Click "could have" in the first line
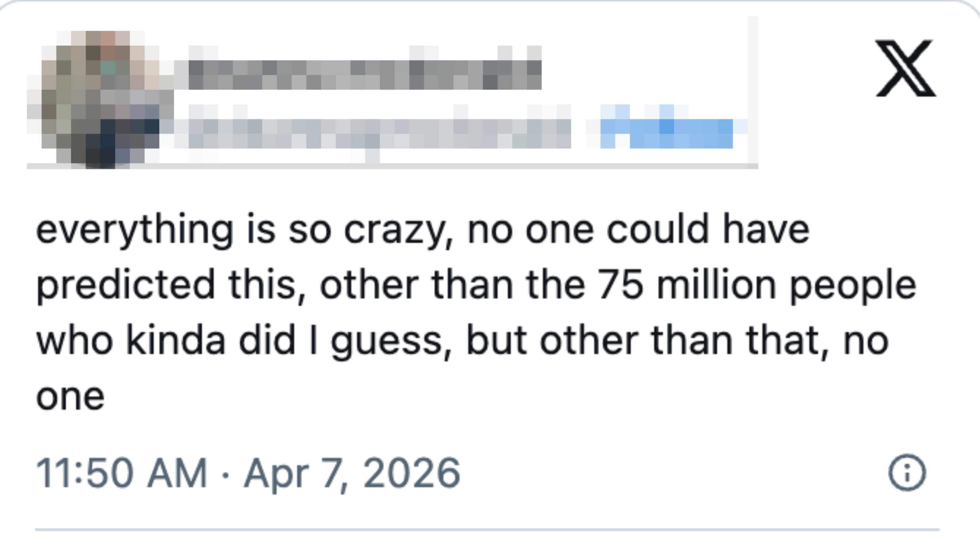Viewport: 980px width, 548px height. point(707,230)
